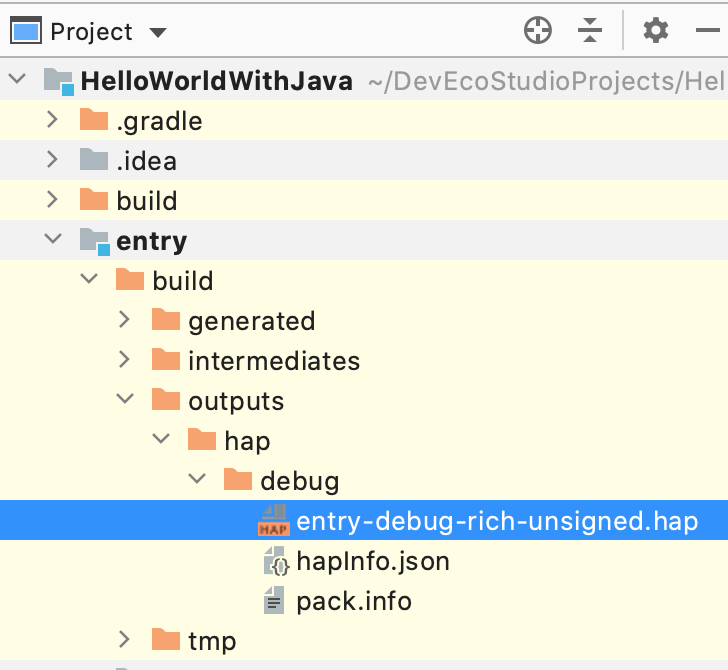728x670 pixels.
Task: Select the build label under entry
Action: [x=183, y=281]
